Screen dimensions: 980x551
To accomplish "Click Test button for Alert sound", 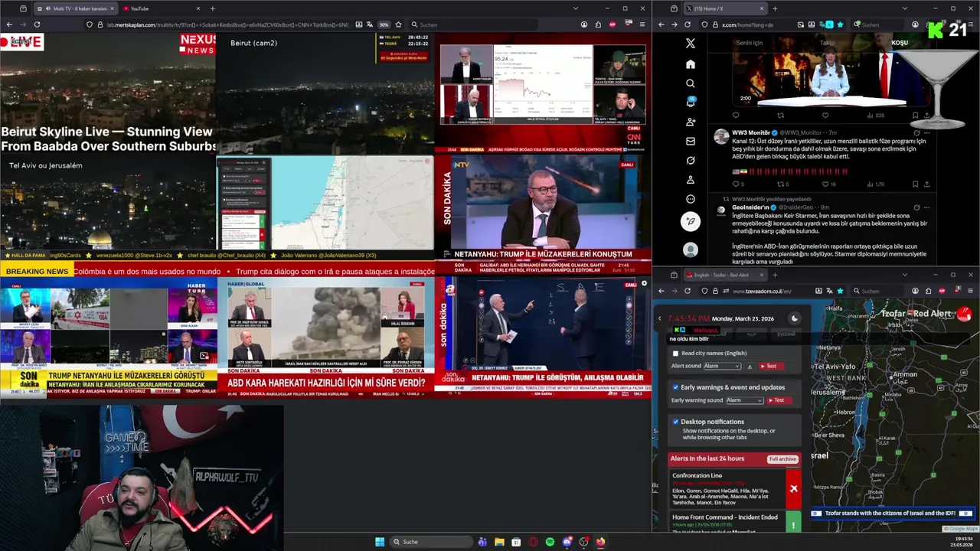I will coord(772,367).
